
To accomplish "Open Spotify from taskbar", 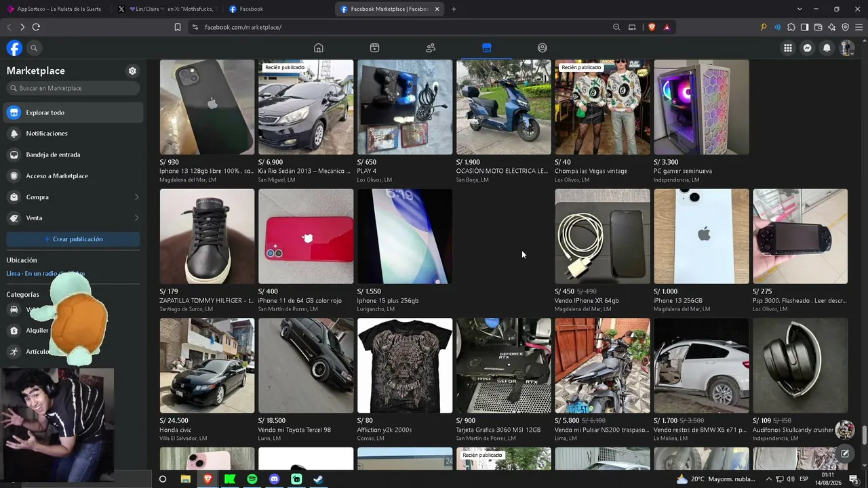I will 252,479.
